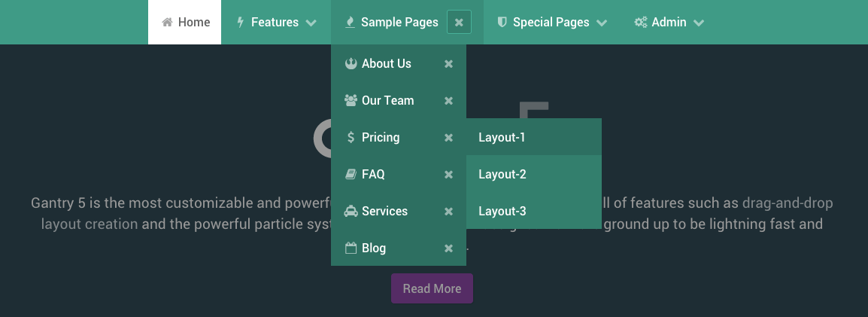
Task: Open the drag-and-drop layout creation link
Action: (x=788, y=203)
